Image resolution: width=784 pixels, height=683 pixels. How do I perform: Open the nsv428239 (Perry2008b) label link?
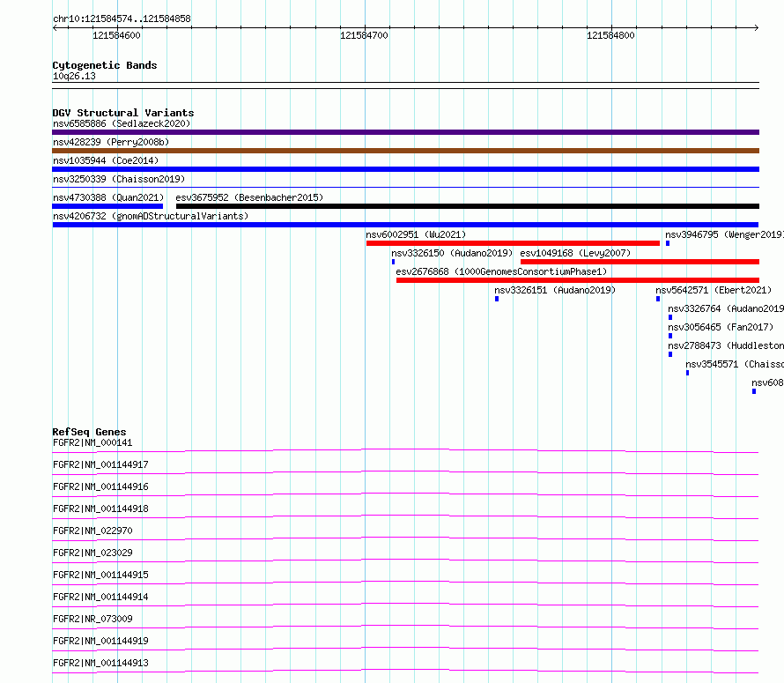111,142
